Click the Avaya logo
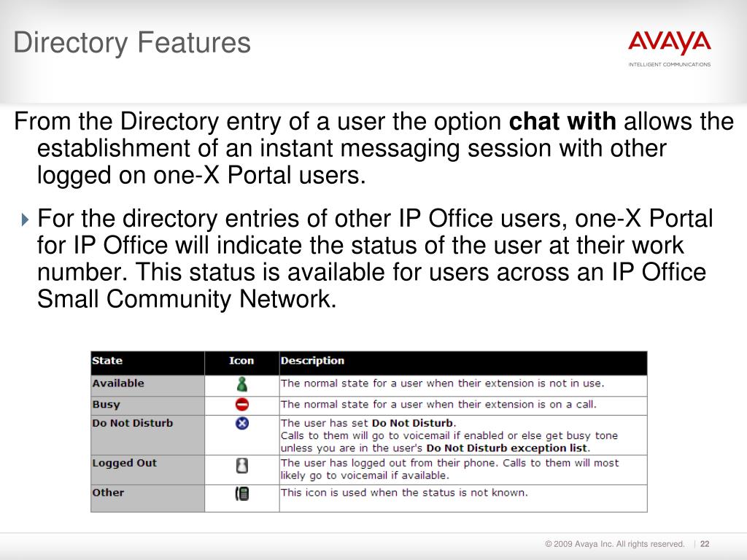747x560 pixels. pos(670,43)
